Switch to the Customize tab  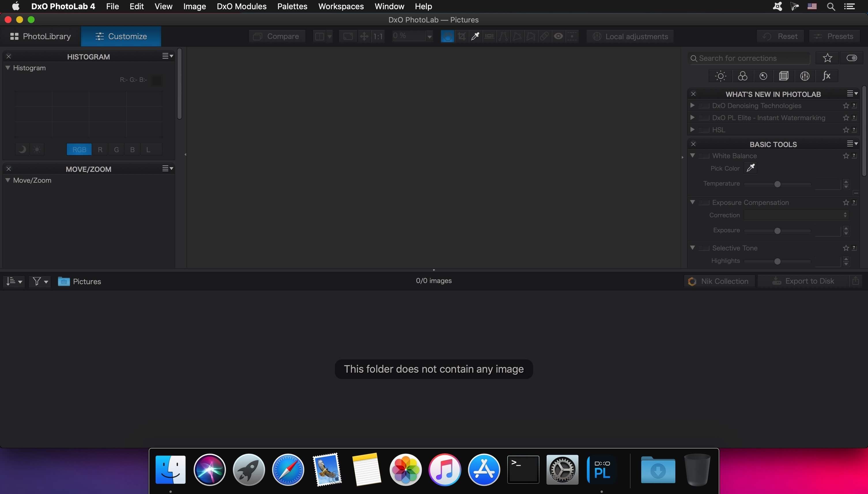pos(121,36)
